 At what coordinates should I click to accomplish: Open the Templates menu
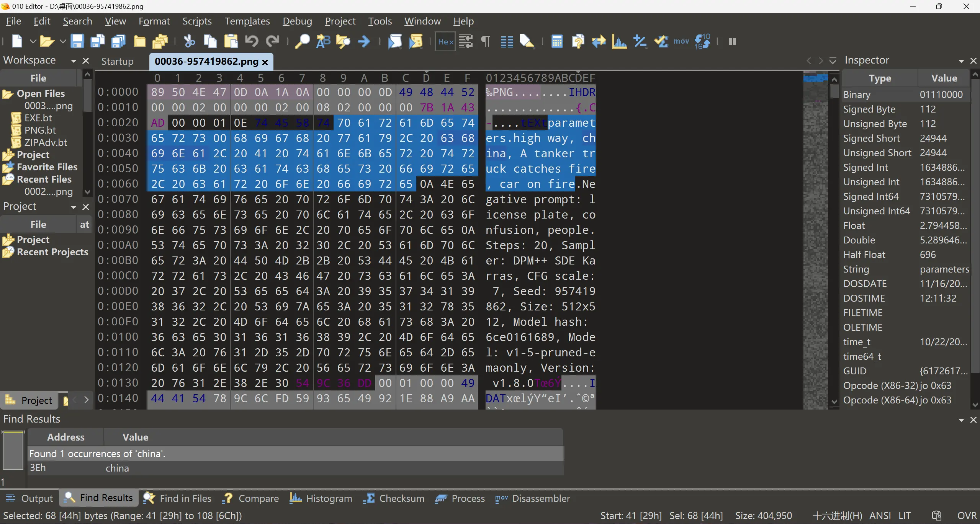click(247, 21)
